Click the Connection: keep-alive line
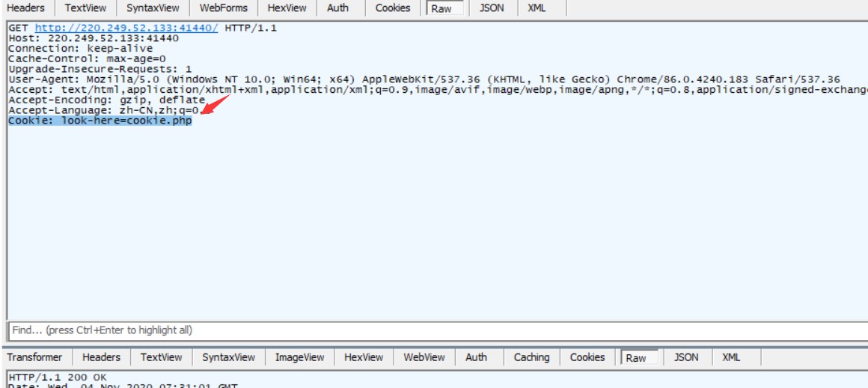Screen dimensions: 868x388 coord(80,48)
